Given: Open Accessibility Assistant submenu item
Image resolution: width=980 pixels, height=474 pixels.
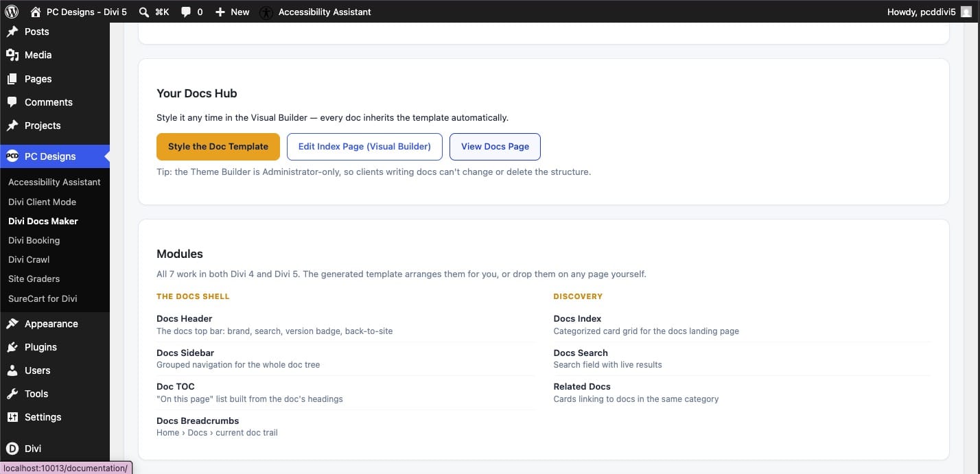Looking at the screenshot, I should point(54,182).
